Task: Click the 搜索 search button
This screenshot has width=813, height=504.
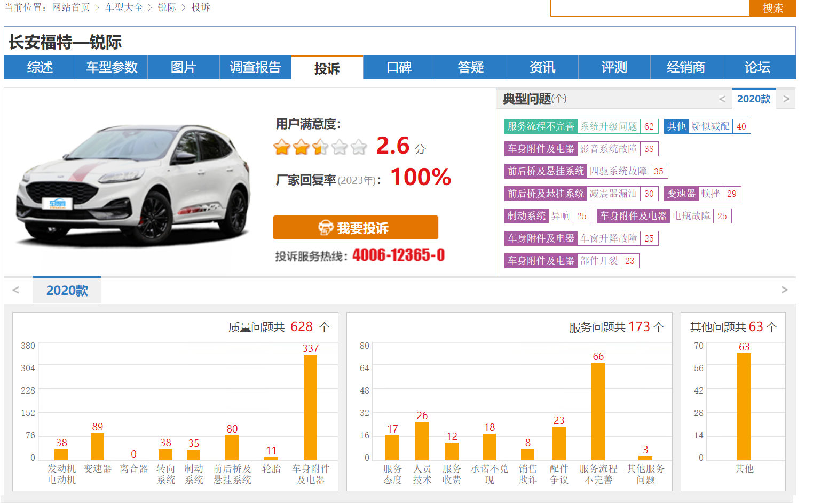Action: pos(772,8)
